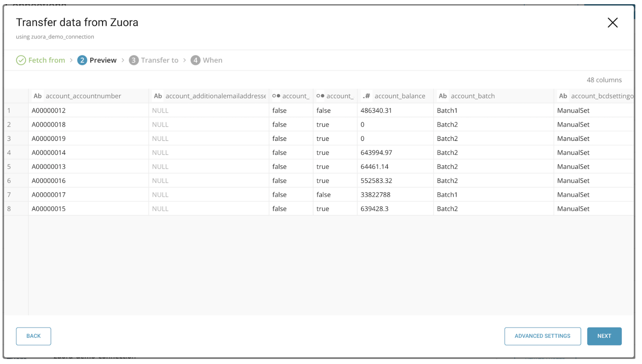Click text type icon of account_accountnumber column
Viewport: 642px width, 364px height.
38,96
